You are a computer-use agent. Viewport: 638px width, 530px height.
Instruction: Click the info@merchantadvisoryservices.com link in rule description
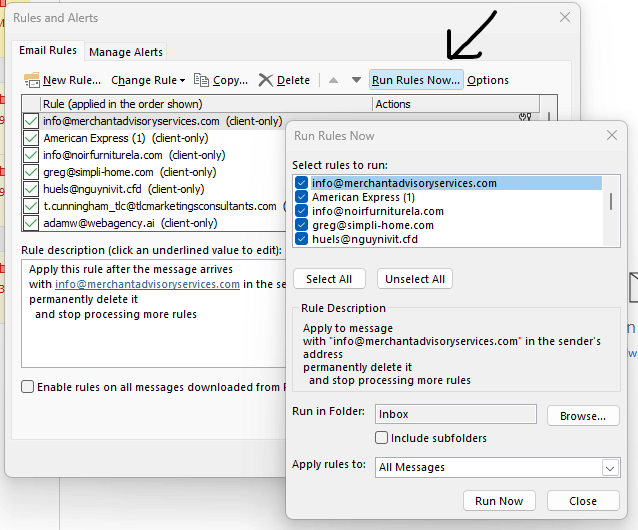pyautogui.click(x=147, y=284)
